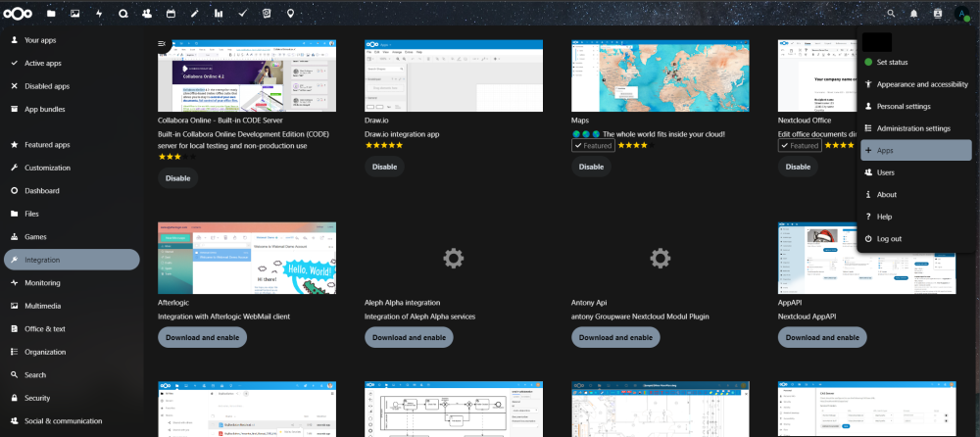Open the Calendar app icon in the header

(171, 13)
